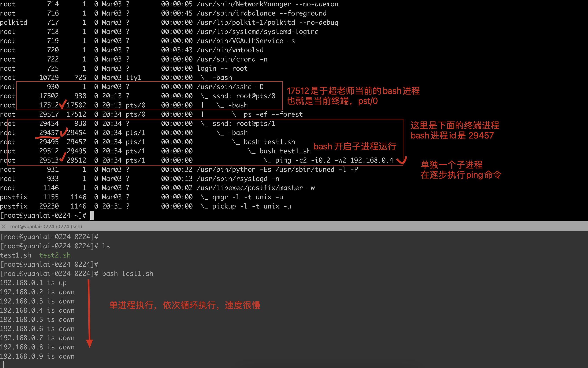Click the 192.168.0.1 is up output line
Screen dimensions: 588x368
click(x=33, y=283)
